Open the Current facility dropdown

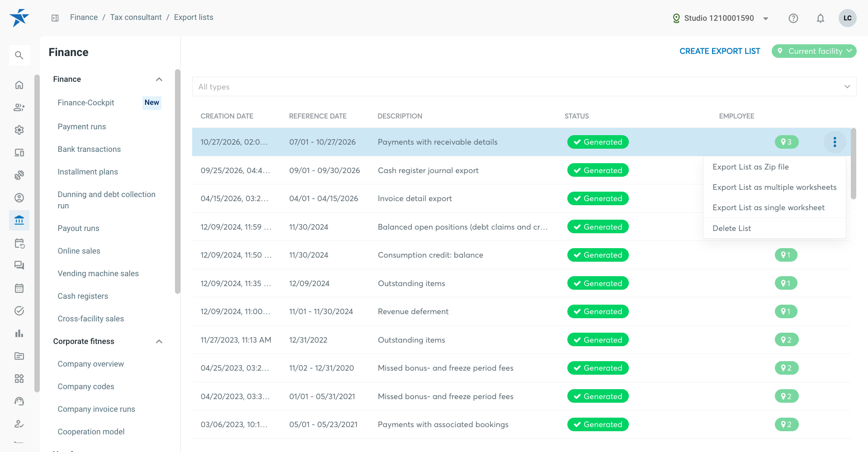pyautogui.click(x=814, y=51)
